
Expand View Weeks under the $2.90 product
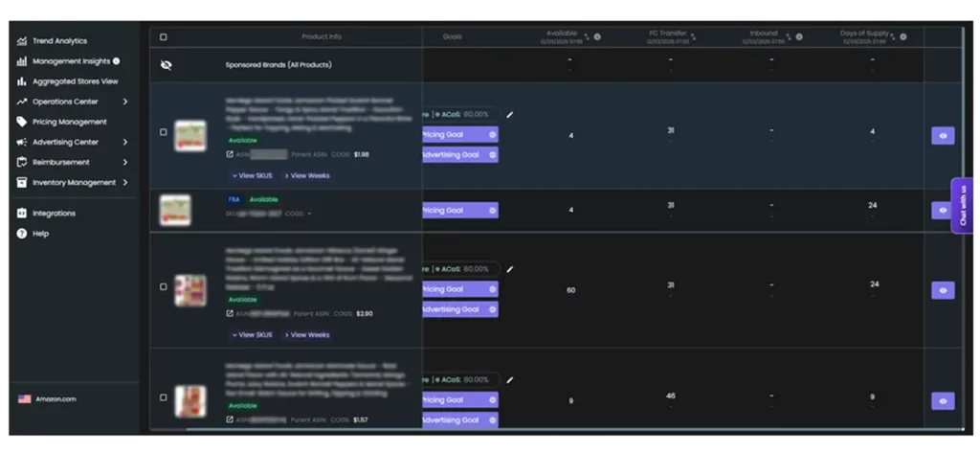[x=307, y=335]
